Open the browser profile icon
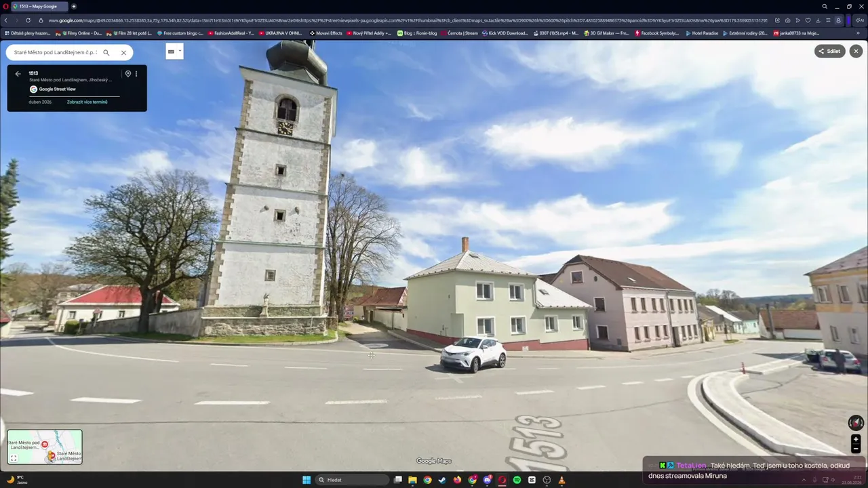868x488 pixels. (x=838, y=20)
